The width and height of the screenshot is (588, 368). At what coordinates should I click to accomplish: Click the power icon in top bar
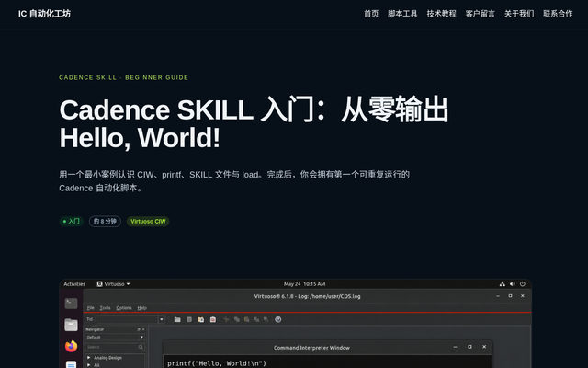[x=523, y=284]
